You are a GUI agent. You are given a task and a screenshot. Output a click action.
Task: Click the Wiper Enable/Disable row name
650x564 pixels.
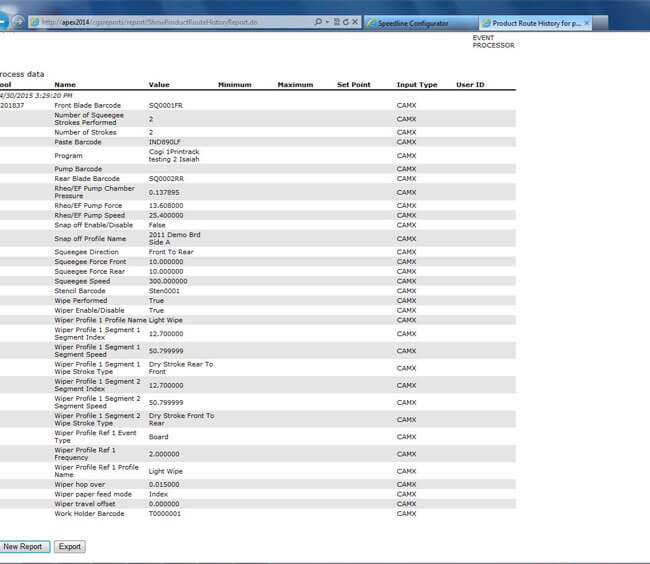[89, 310]
